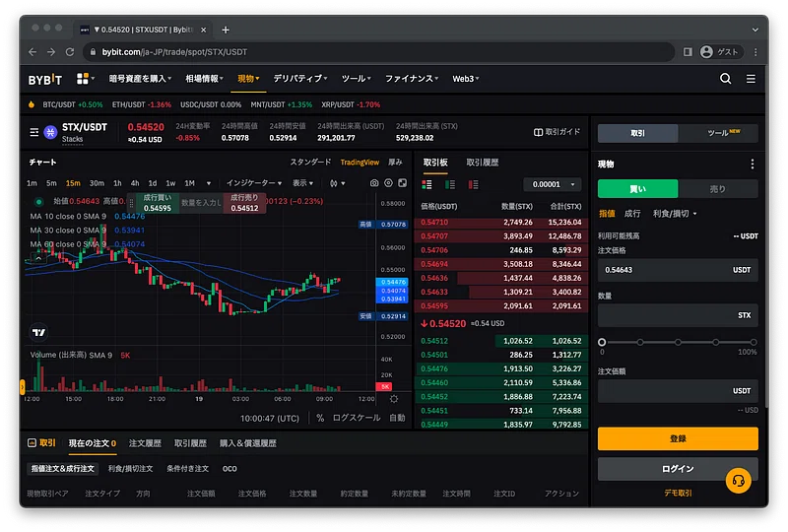Open the purchase & redemption (購入&償還履歴) tab
This screenshot has height=532, width=788.
[x=248, y=443]
